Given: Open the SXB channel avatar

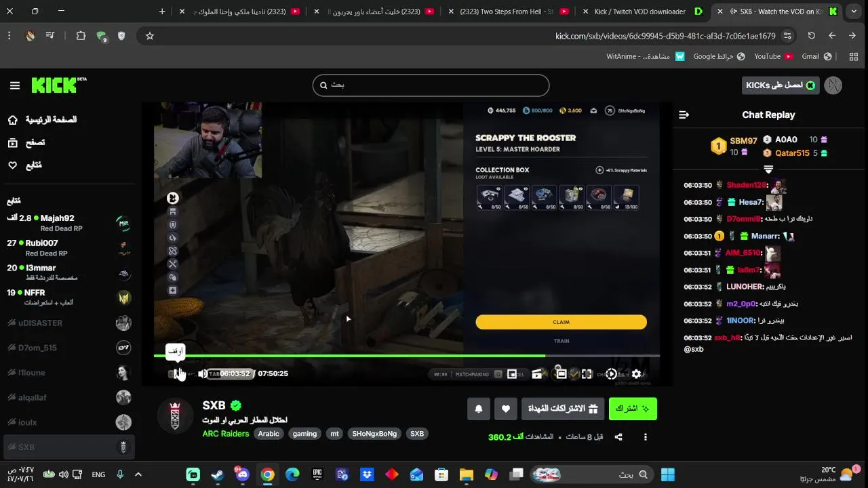Looking at the screenshot, I should (175, 415).
